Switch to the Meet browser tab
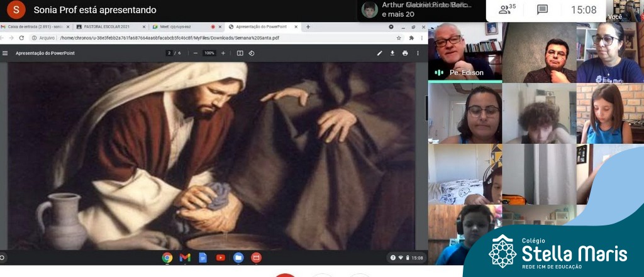Image resolution: width=644 pixels, height=277 pixels. click(x=182, y=27)
